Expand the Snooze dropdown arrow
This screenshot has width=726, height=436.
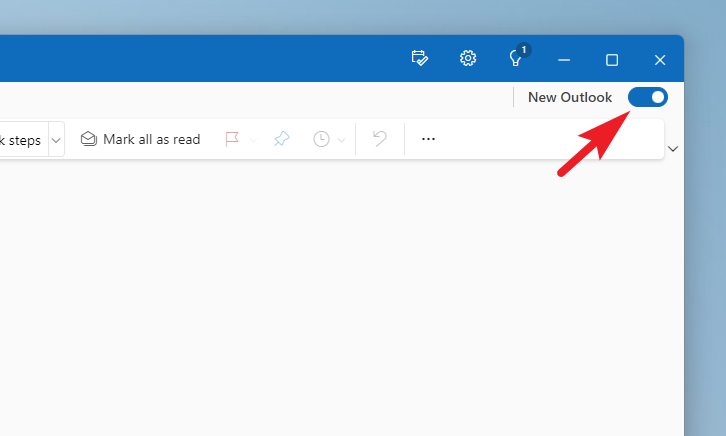click(x=341, y=140)
